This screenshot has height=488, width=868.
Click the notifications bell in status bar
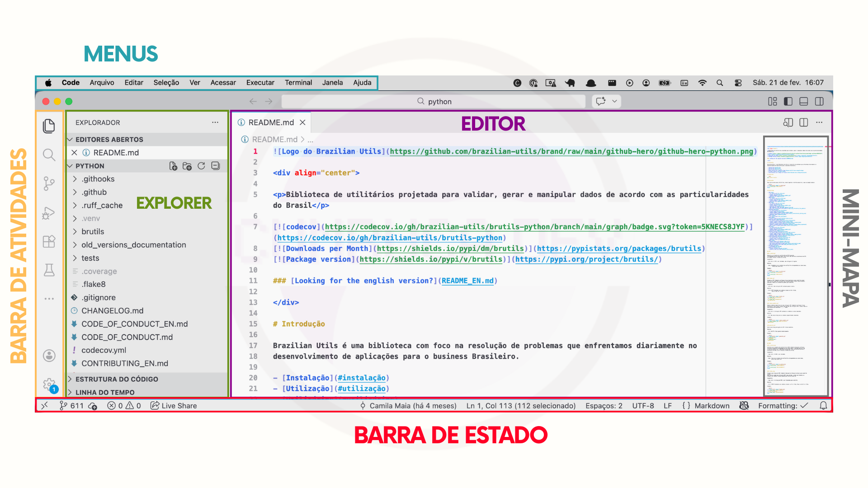click(x=823, y=406)
